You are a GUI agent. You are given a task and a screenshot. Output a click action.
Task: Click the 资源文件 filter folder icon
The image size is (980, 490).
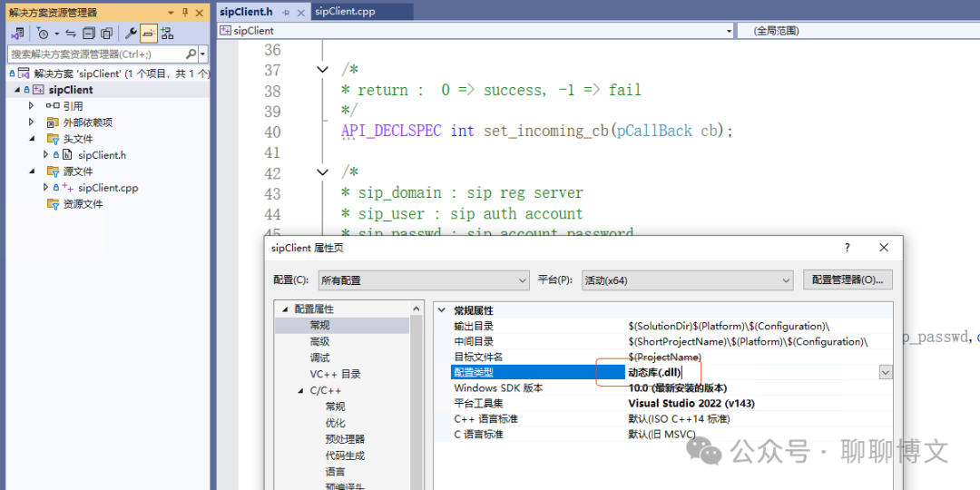53,204
